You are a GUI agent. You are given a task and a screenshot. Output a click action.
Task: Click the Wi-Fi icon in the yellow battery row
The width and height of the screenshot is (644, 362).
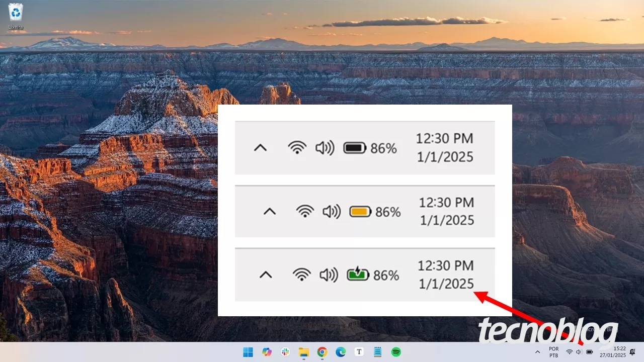(x=305, y=211)
